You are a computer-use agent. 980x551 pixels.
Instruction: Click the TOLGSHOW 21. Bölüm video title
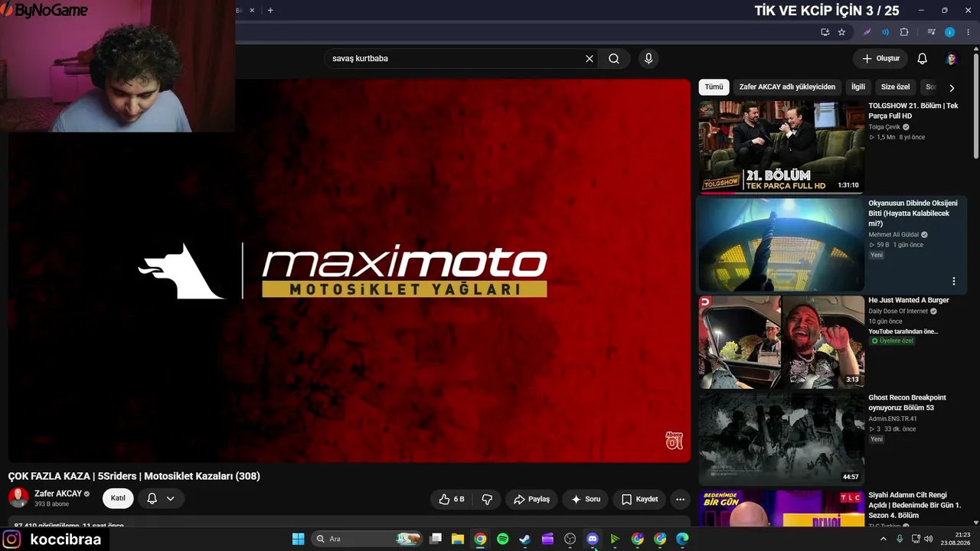913,111
